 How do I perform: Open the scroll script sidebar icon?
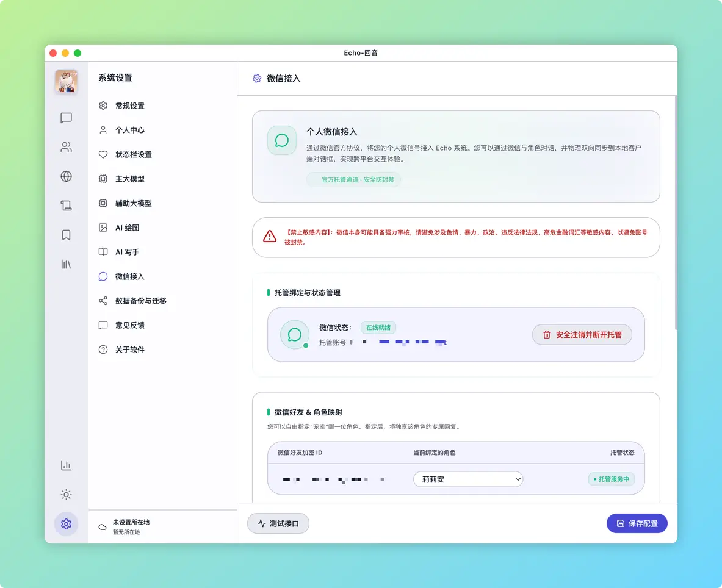pyautogui.click(x=67, y=206)
